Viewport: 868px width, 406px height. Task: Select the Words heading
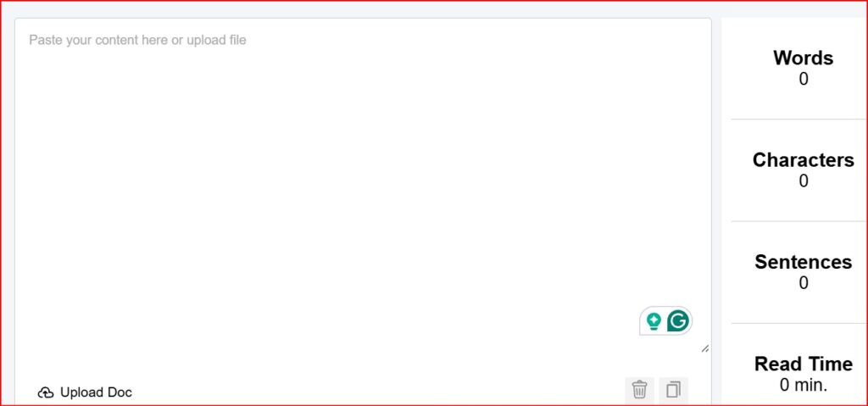[x=804, y=58]
